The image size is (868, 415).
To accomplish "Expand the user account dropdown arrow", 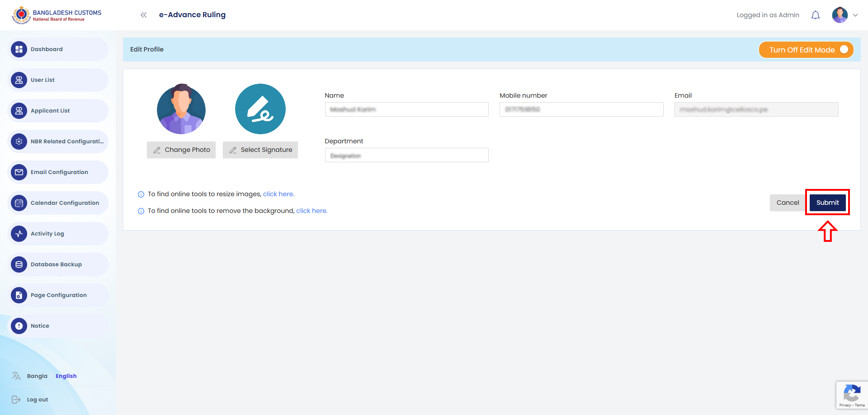I will [855, 15].
